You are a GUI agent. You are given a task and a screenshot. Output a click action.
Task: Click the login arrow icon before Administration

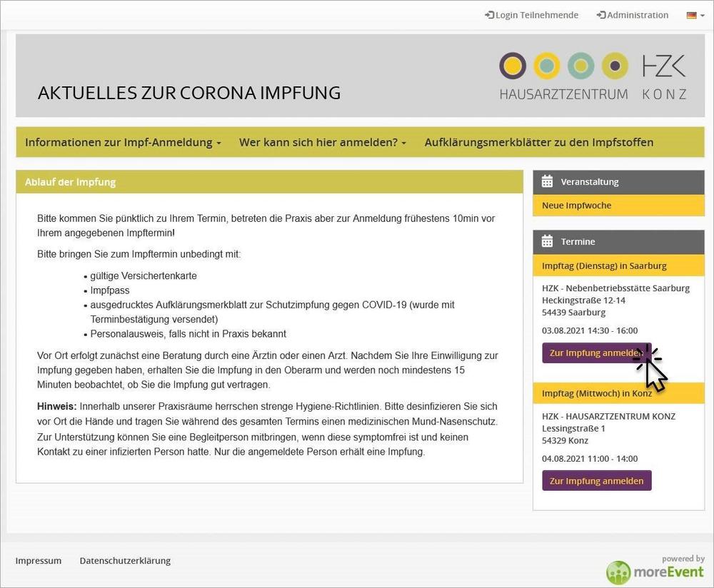click(601, 15)
